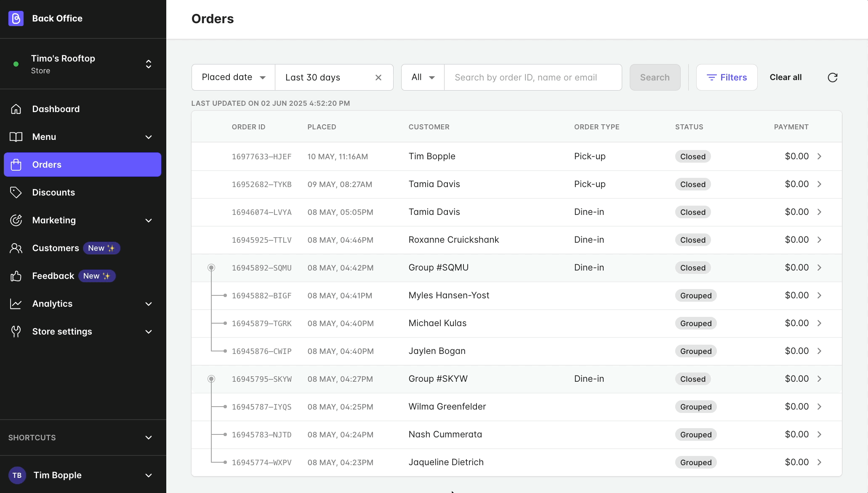The width and height of the screenshot is (868, 493).
Task: Open Discounts in sidebar
Action: coord(83,193)
